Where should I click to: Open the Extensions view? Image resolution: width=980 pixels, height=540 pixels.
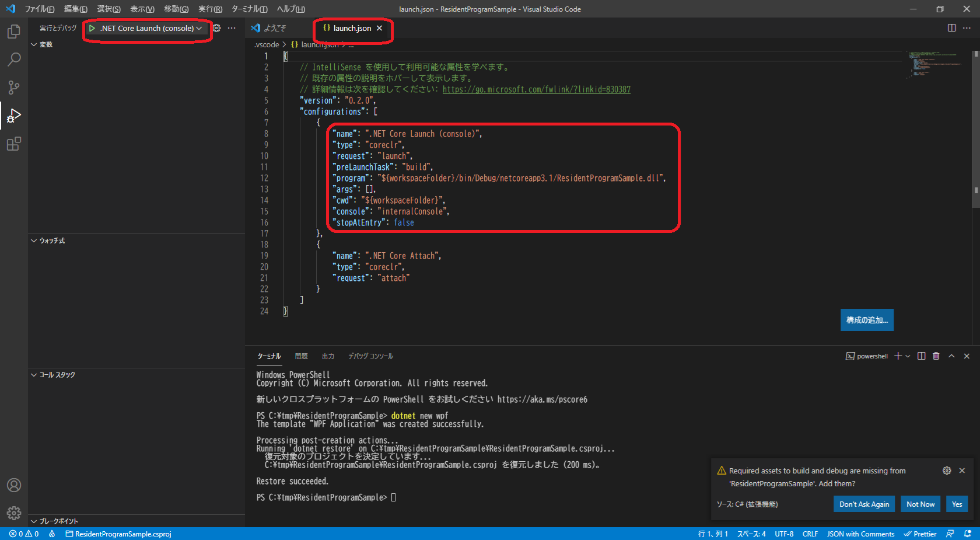coord(14,144)
